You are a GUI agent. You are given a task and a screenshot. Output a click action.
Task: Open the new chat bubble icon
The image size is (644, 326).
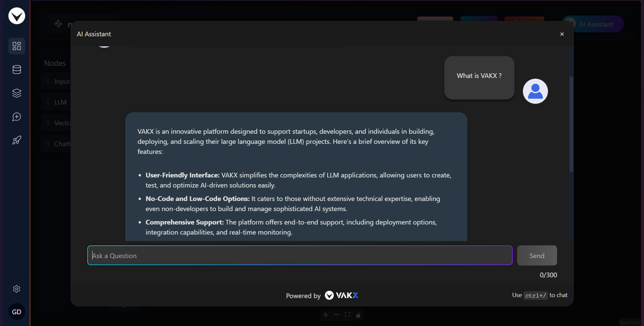[x=17, y=117]
